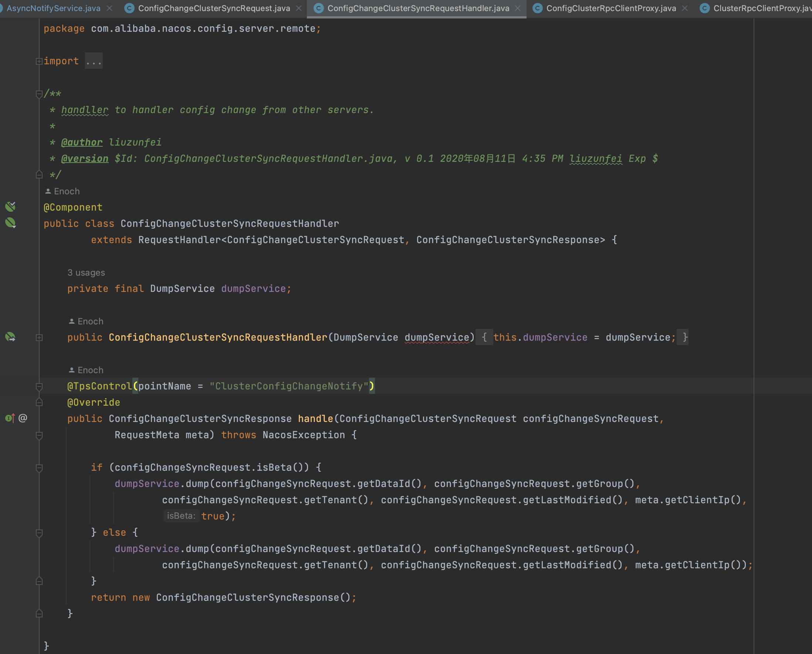Click the underlined dumpService constructor parameter
Image resolution: width=812 pixels, height=654 pixels.
tap(437, 338)
